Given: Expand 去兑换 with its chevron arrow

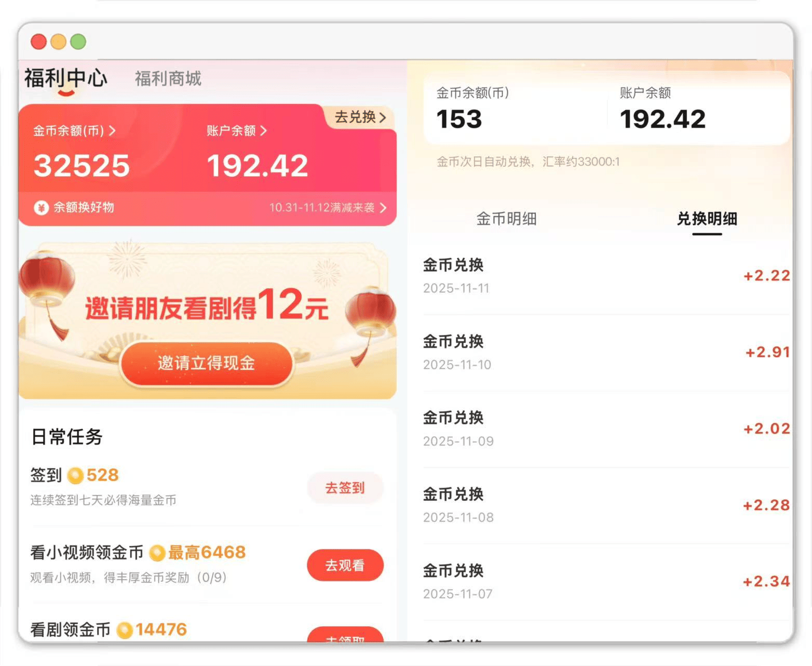Looking at the screenshot, I should click(360, 117).
